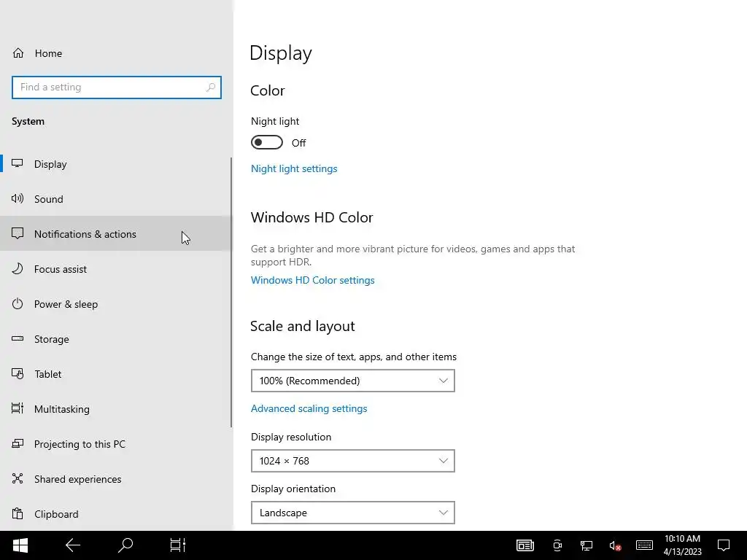747x560 pixels.
Task: Open the Action Center notification icon
Action: pos(724,545)
